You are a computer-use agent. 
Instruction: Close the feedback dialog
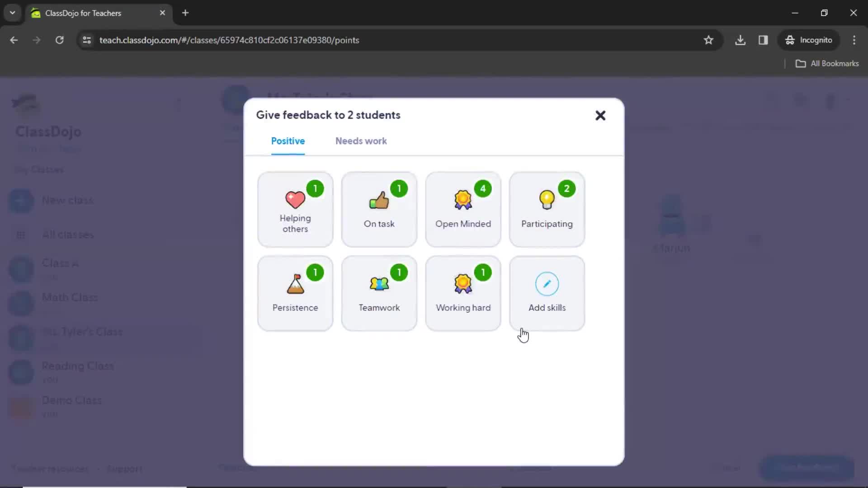click(x=600, y=115)
